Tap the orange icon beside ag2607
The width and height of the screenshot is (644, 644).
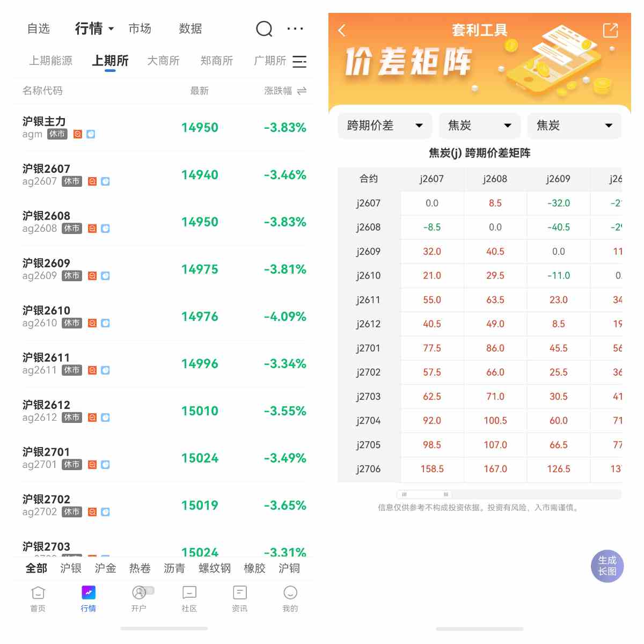(x=92, y=181)
